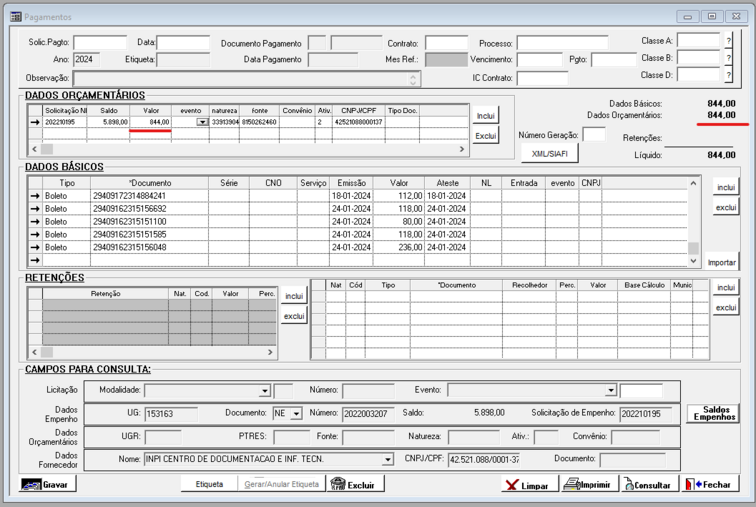The height and width of the screenshot is (507, 756).
Task: Expand the Modalidade dropdown
Action: 265,391
